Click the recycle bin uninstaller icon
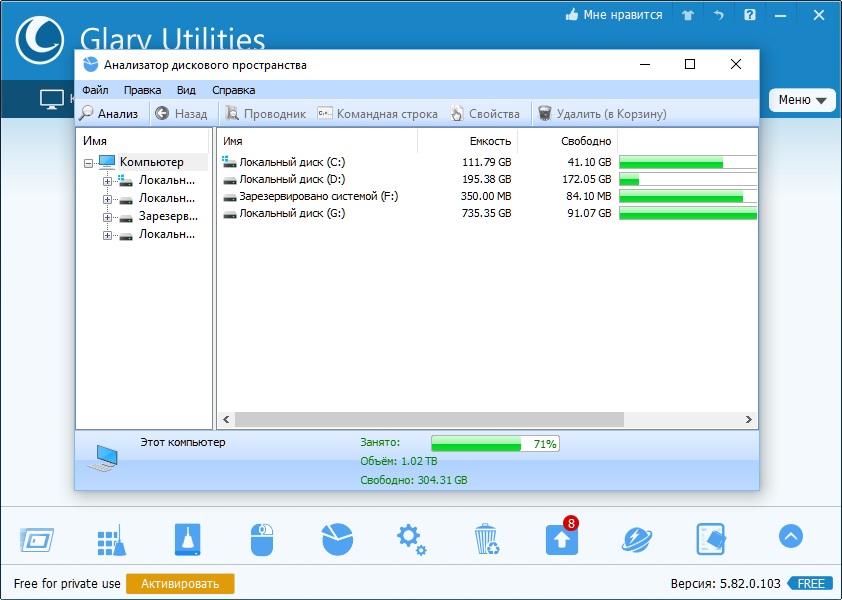The height and width of the screenshot is (600, 842). click(x=486, y=539)
